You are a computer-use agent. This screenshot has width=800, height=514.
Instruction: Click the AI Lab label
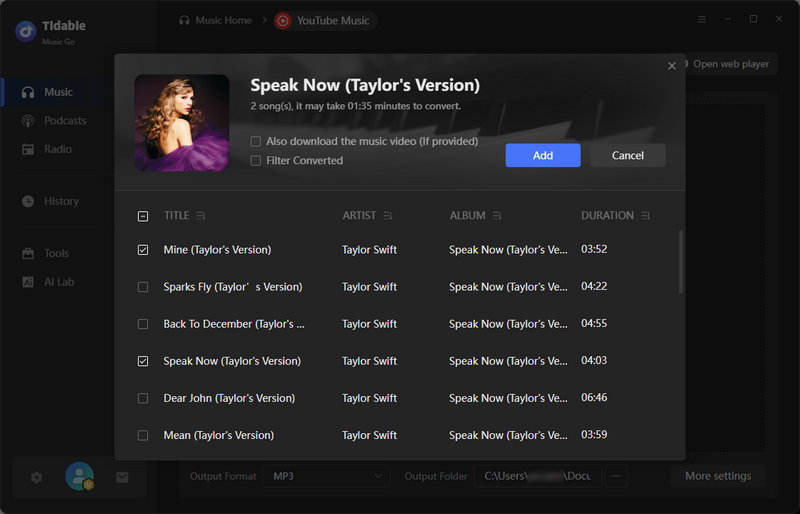(59, 282)
